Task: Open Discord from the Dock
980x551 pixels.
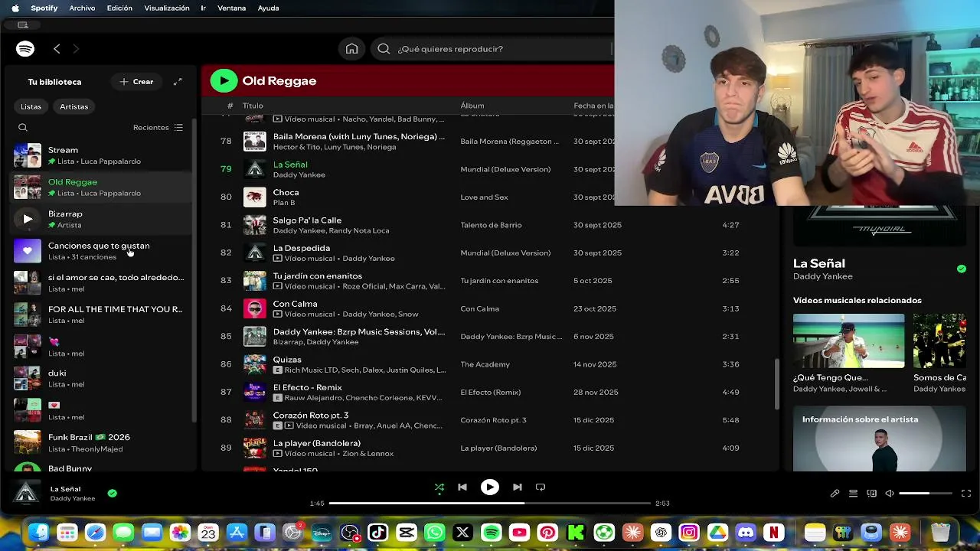Action: 746,532
